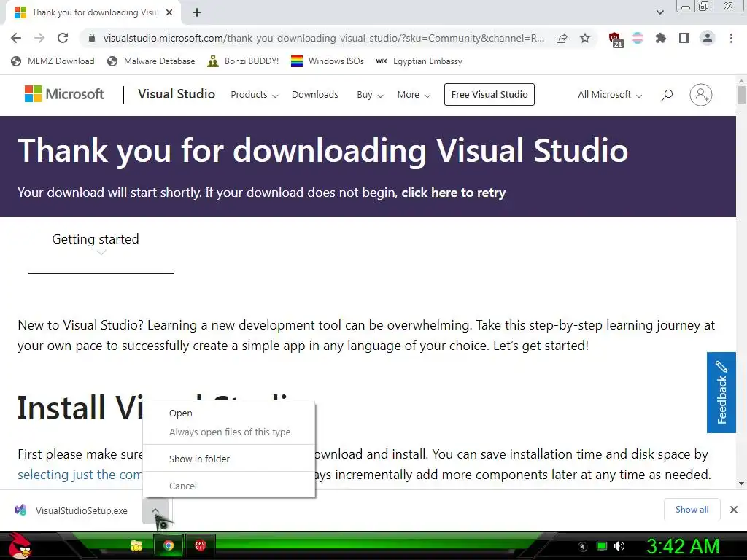The image size is (747, 560).
Task: Open the Windows ISOs bookmark
Action: (328, 61)
